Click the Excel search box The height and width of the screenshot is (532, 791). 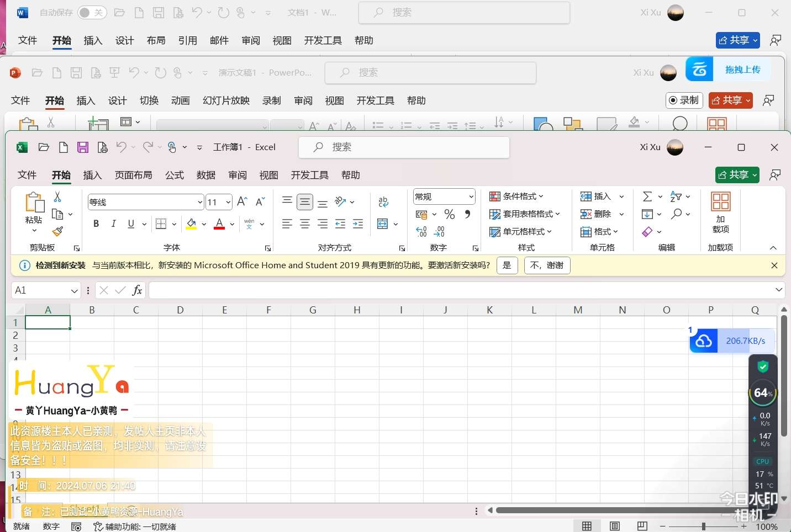pos(404,147)
